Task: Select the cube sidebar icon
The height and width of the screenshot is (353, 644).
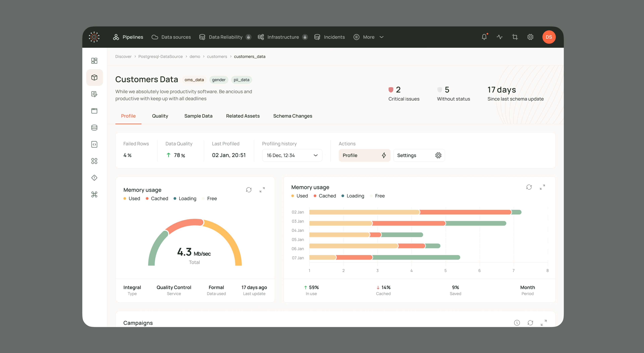Action: pyautogui.click(x=94, y=77)
